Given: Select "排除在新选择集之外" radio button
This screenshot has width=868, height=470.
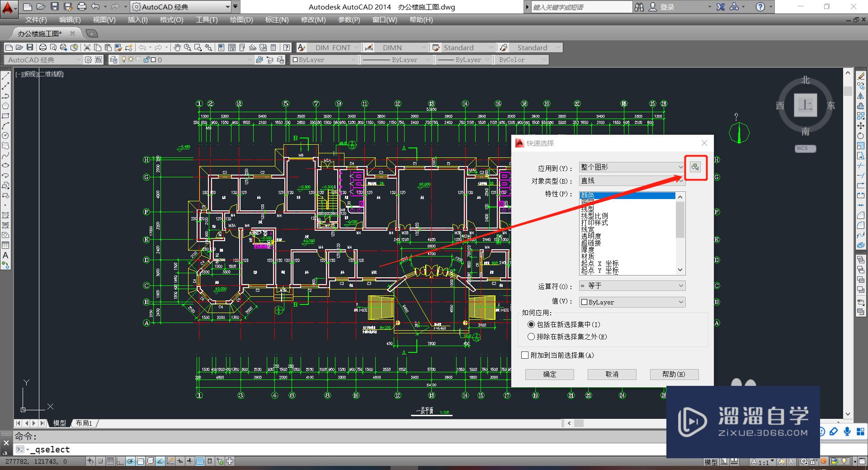Looking at the screenshot, I should click(x=531, y=337).
